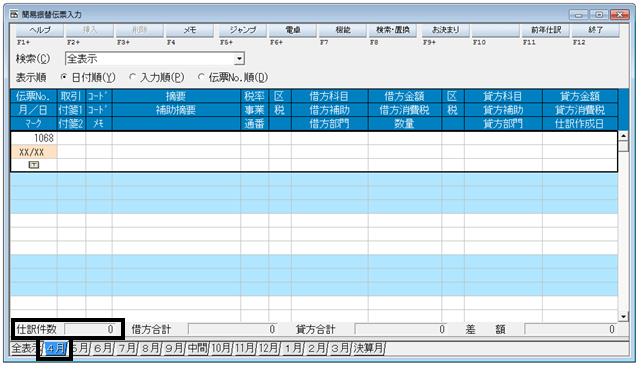The height and width of the screenshot is (370, 642).
Task: Click the 機能 F7 button
Action: (x=343, y=30)
